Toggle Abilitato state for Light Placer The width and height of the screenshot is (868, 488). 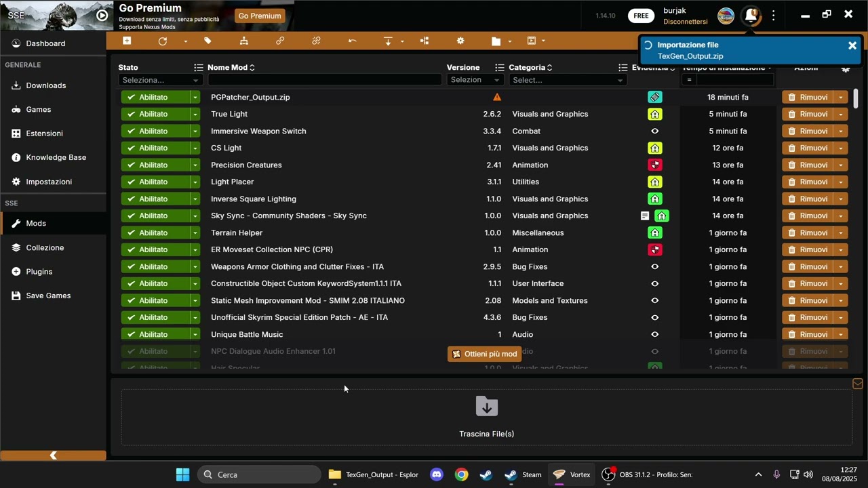click(155, 182)
